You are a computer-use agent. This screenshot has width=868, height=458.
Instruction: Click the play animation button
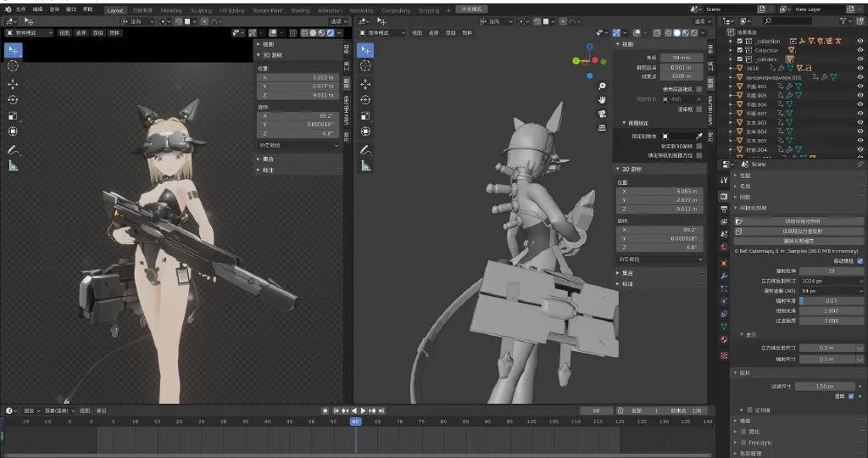tap(363, 411)
